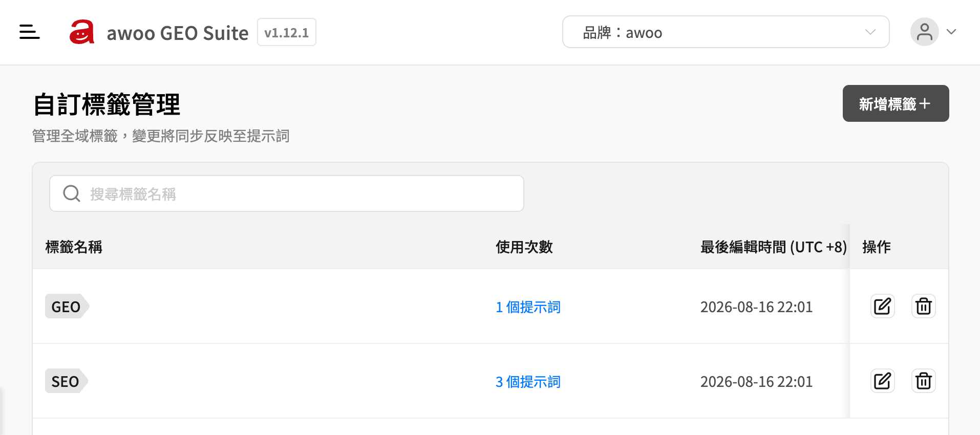Click the 標籤名稱 column header

point(74,247)
